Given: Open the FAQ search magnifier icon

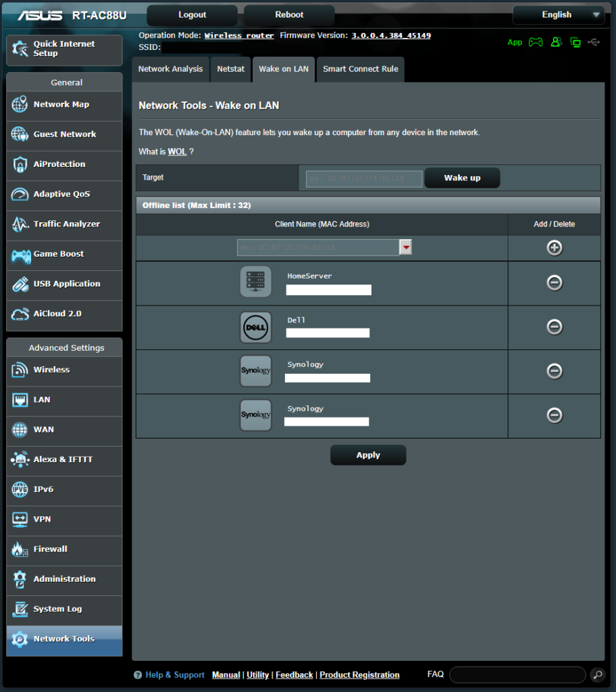Looking at the screenshot, I should tap(597, 674).
